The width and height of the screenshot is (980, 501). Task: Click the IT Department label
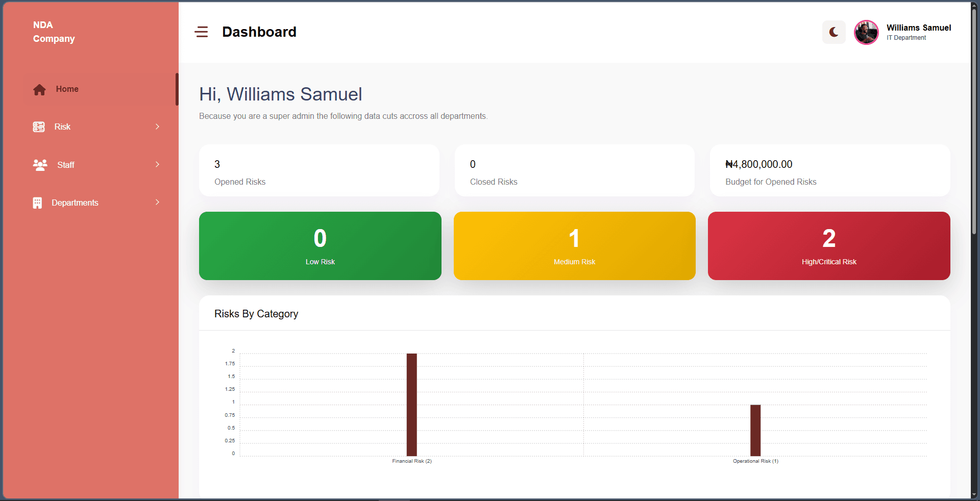coord(906,38)
